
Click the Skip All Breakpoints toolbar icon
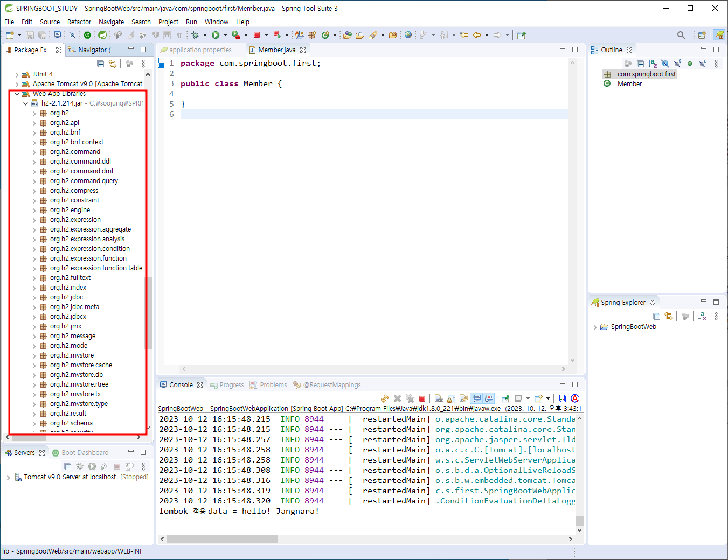[x=72, y=35]
